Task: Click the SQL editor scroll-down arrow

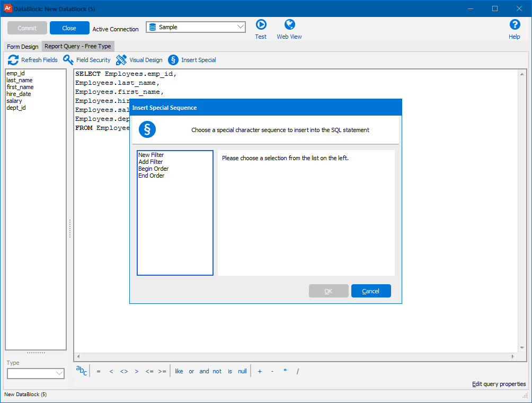Action: click(522, 348)
